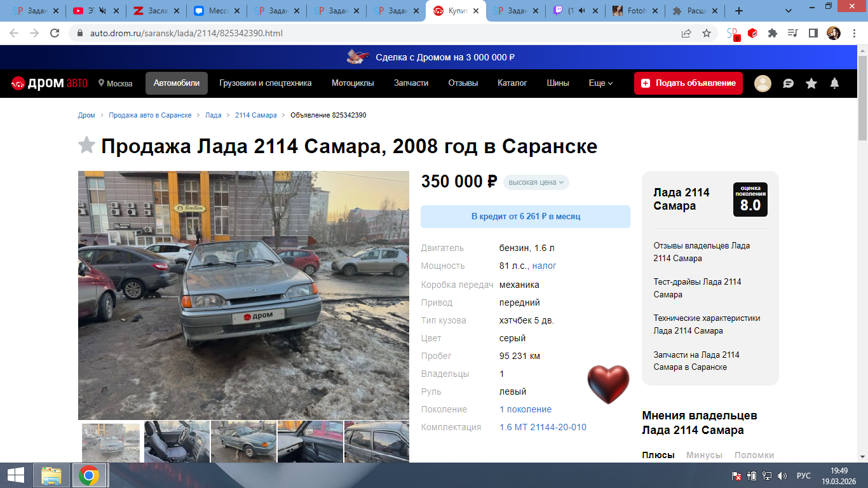
Task: Open favorites star icon in header
Action: (x=811, y=83)
